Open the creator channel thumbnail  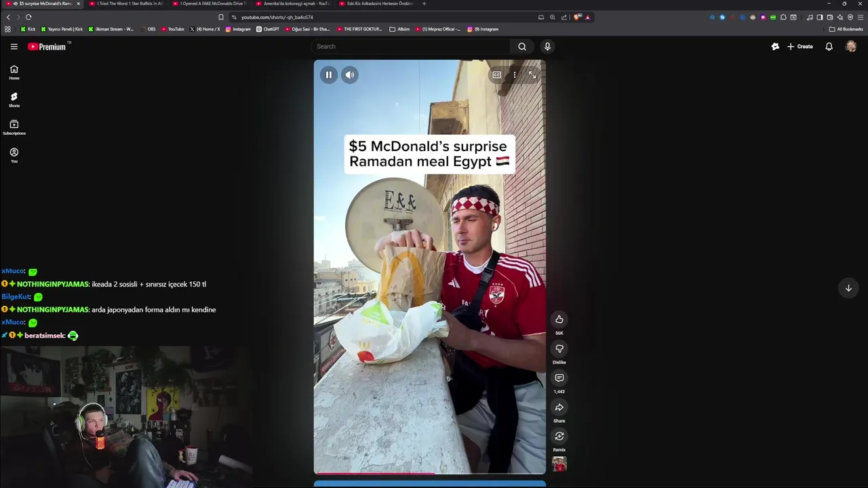point(559,464)
